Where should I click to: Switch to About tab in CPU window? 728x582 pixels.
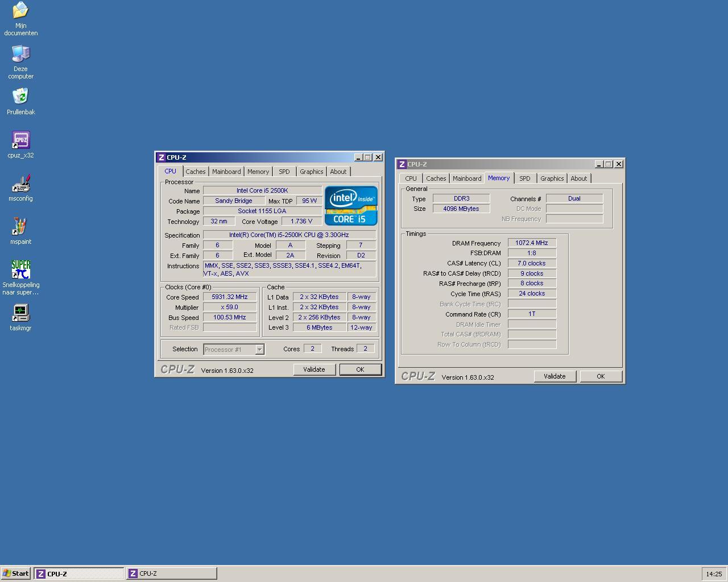[x=338, y=172]
